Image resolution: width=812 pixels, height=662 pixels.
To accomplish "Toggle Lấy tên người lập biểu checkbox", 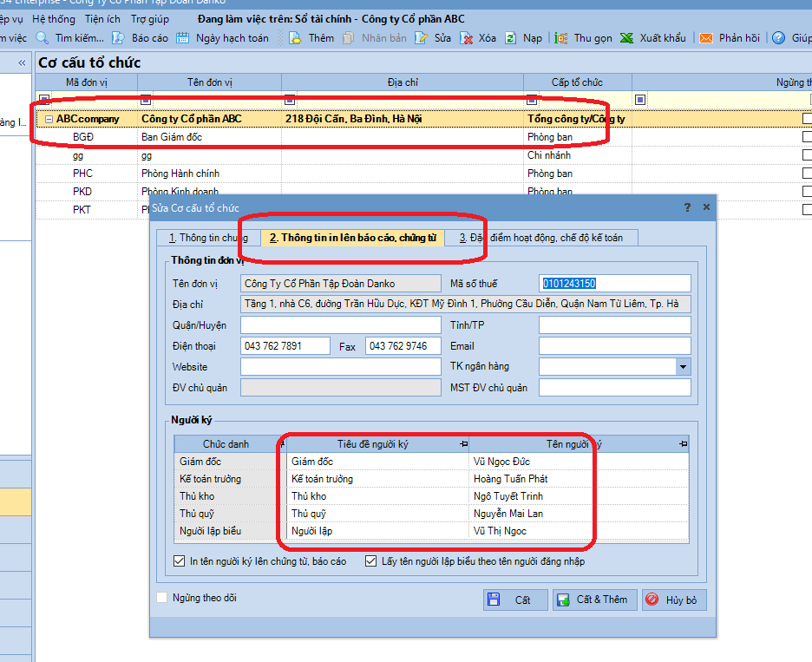I will [x=370, y=561].
